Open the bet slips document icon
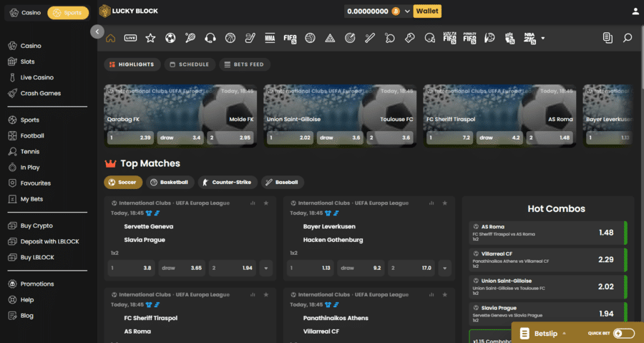 click(x=608, y=38)
